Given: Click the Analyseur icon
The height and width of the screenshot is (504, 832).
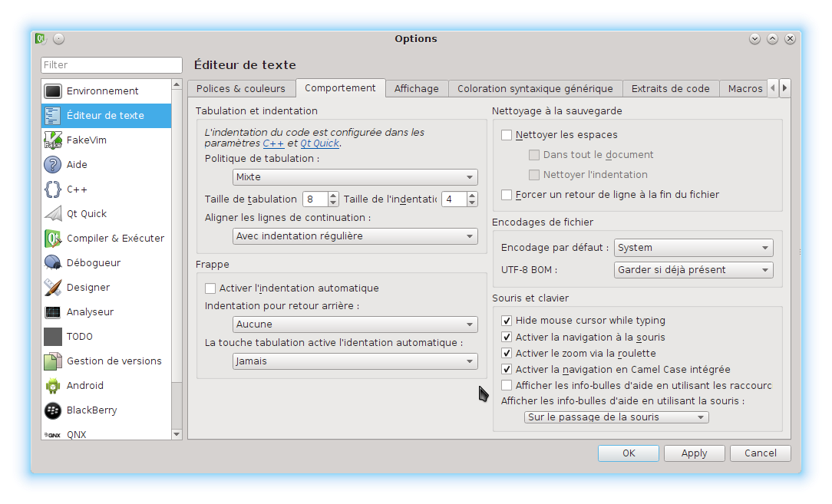Looking at the screenshot, I should point(52,312).
